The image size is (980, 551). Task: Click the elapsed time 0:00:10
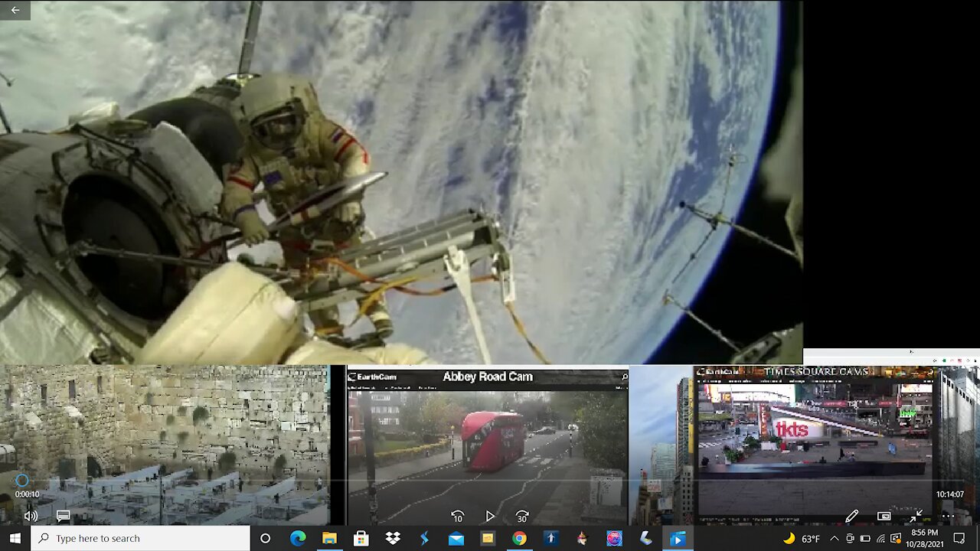pos(27,494)
